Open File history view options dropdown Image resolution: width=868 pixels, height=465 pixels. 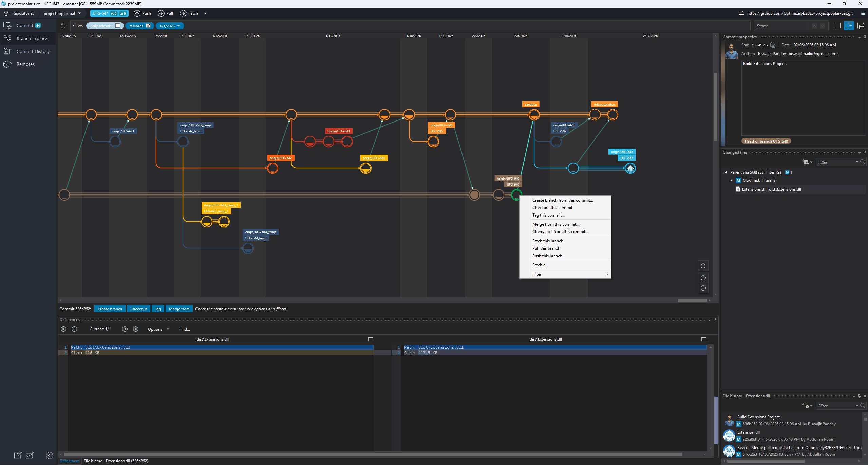pyautogui.click(x=807, y=406)
